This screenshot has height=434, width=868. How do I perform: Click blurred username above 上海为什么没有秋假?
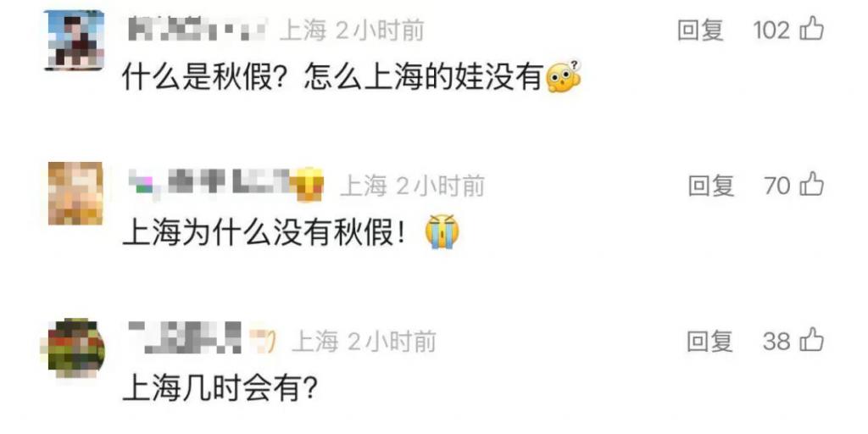pyautogui.click(x=211, y=185)
